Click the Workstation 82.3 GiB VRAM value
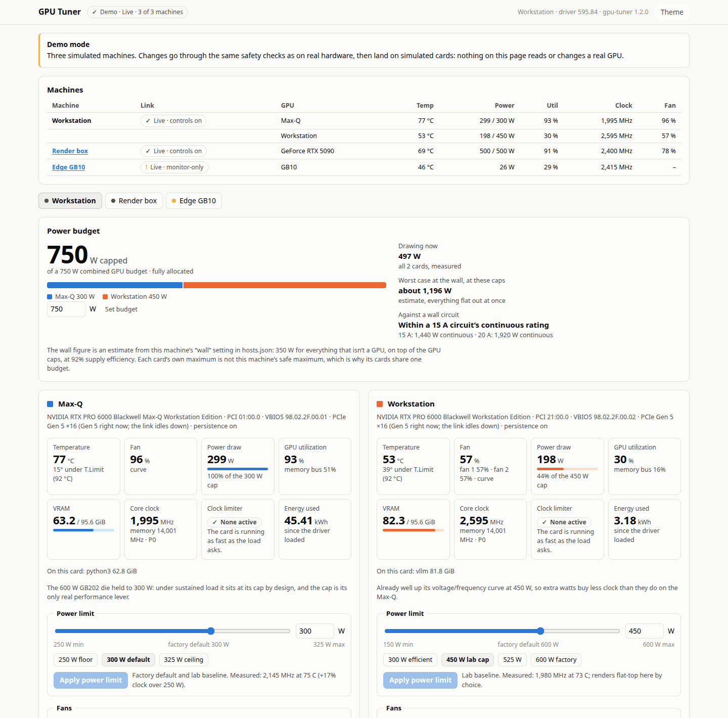 coord(408,521)
